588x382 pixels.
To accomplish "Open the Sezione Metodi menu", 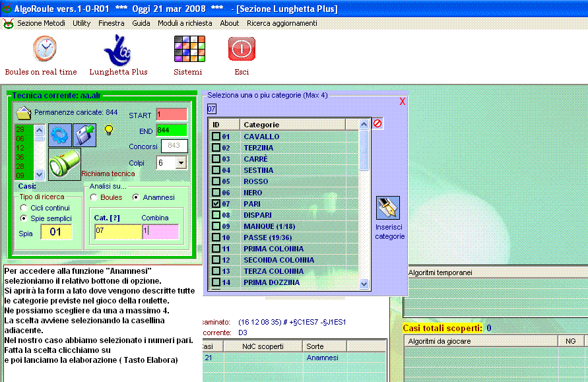I will click(41, 23).
